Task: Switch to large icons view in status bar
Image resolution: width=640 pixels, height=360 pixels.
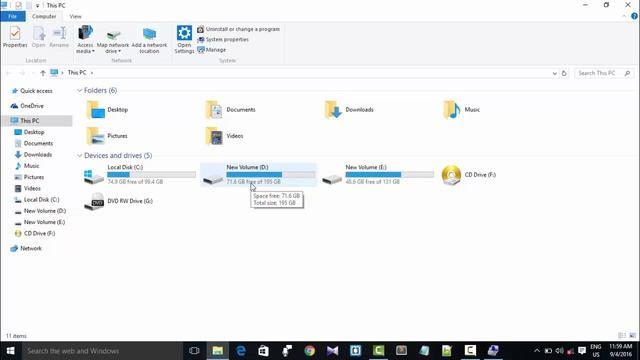Action: click(x=632, y=336)
